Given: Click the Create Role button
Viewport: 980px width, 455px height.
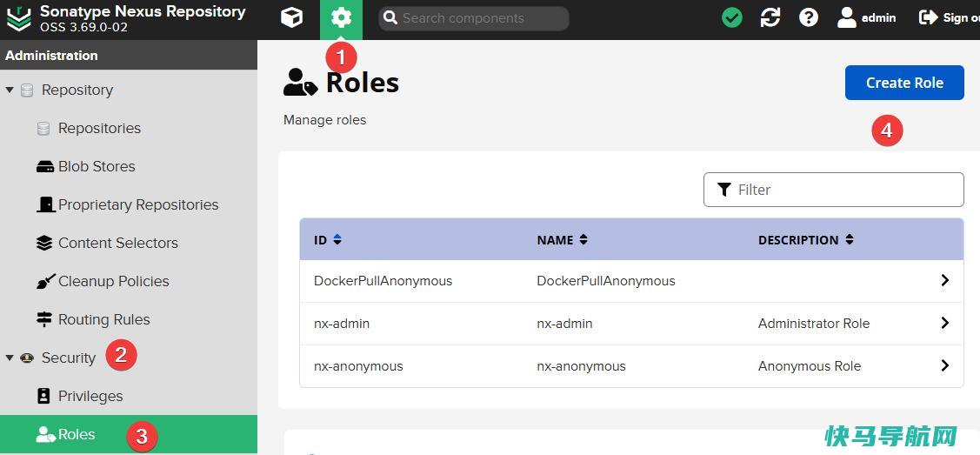Looking at the screenshot, I should pos(904,83).
